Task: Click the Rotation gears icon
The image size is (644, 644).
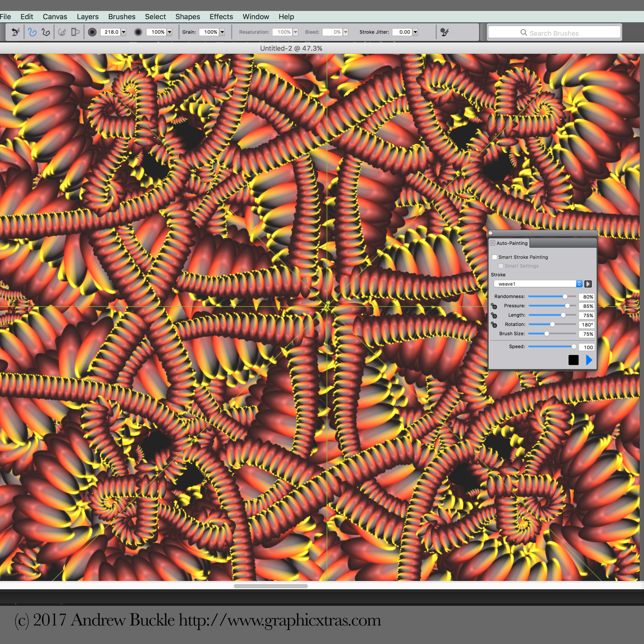Action: click(494, 325)
